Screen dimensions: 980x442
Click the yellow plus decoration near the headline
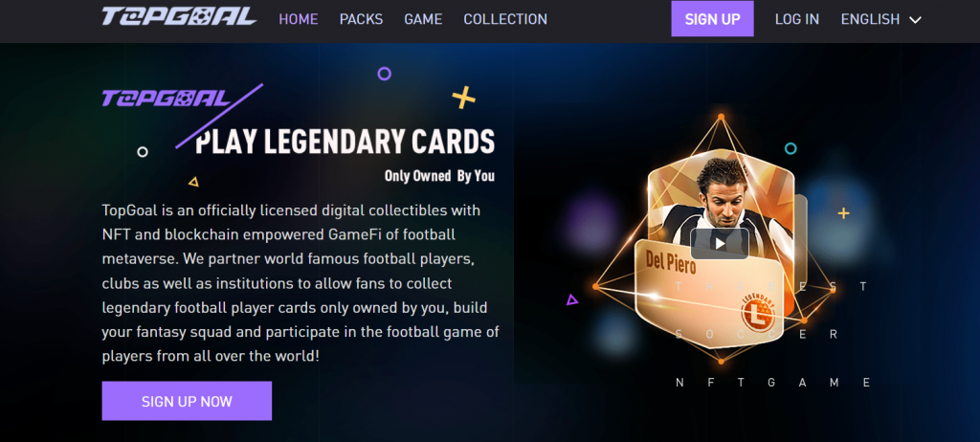pyautogui.click(x=464, y=98)
